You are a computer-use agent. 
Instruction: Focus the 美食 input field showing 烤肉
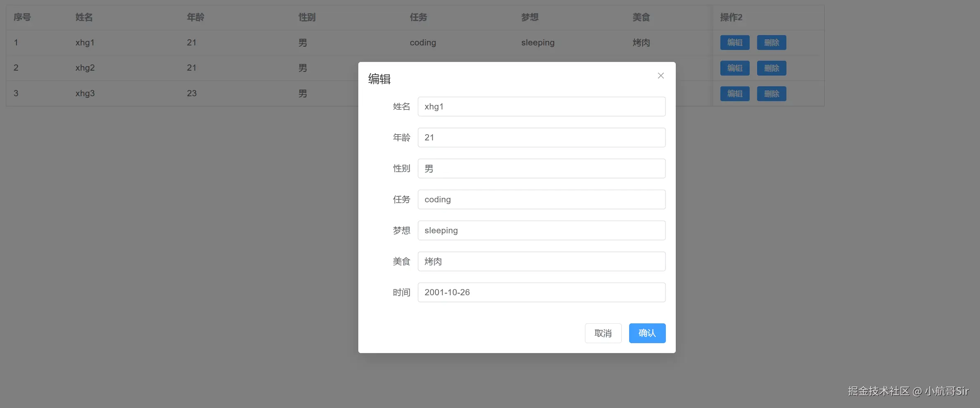click(542, 261)
